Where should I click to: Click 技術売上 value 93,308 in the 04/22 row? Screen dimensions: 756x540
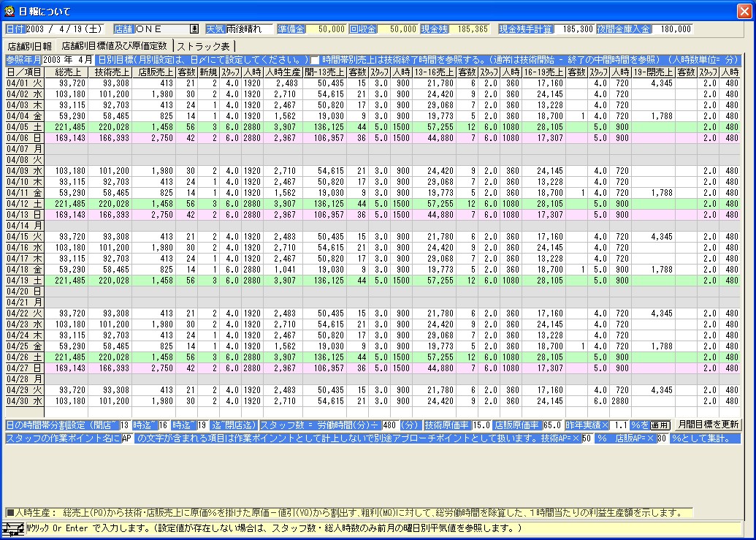point(110,313)
